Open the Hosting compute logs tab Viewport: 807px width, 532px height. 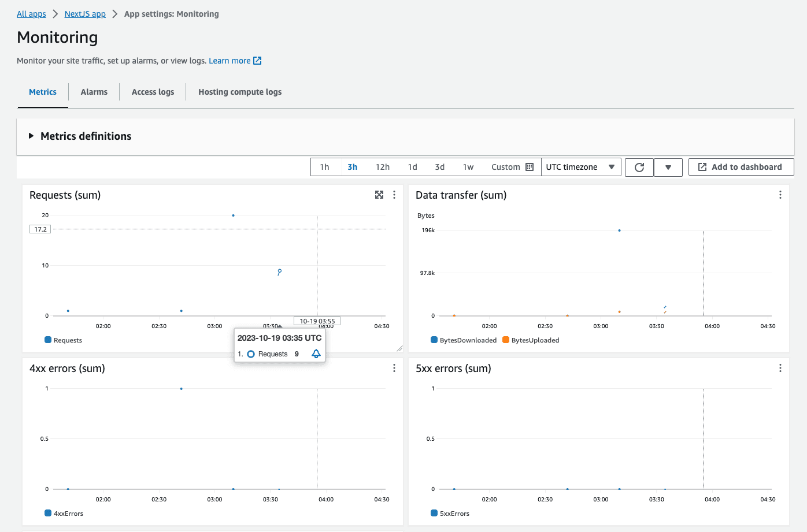[x=239, y=91]
